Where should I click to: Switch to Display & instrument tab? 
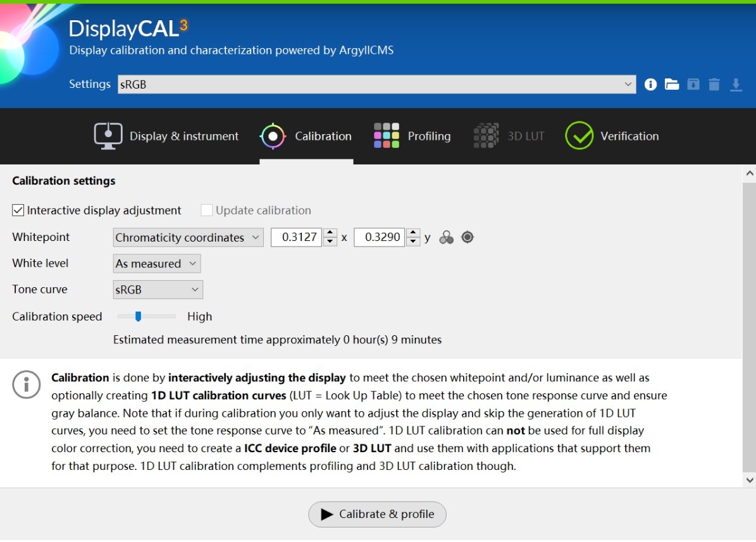(166, 136)
